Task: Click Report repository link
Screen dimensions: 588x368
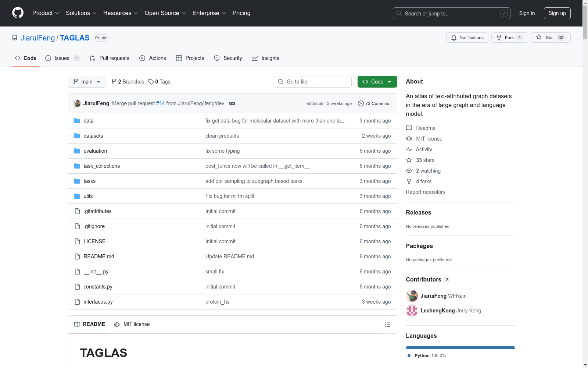Action: [x=426, y=192]
